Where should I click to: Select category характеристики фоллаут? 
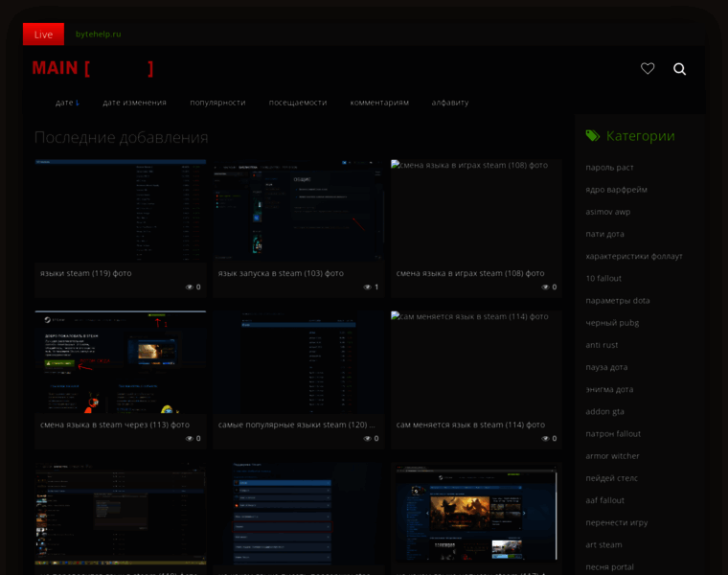click(634, 257)
